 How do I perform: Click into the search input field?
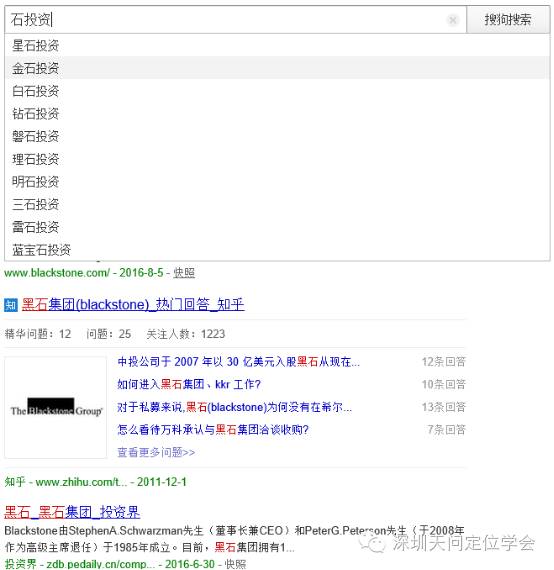tap(225, 20)
